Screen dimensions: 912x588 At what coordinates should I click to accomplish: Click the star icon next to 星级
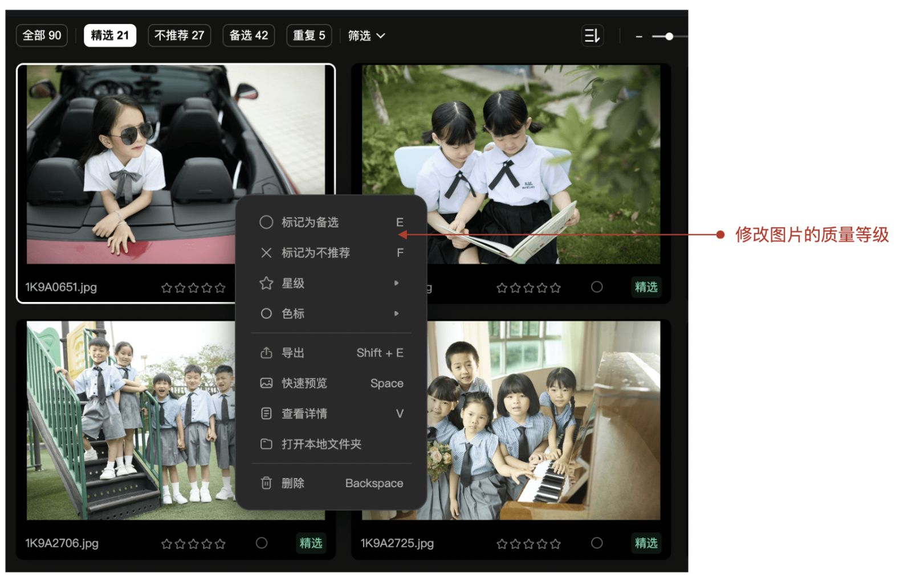(266, 283)
